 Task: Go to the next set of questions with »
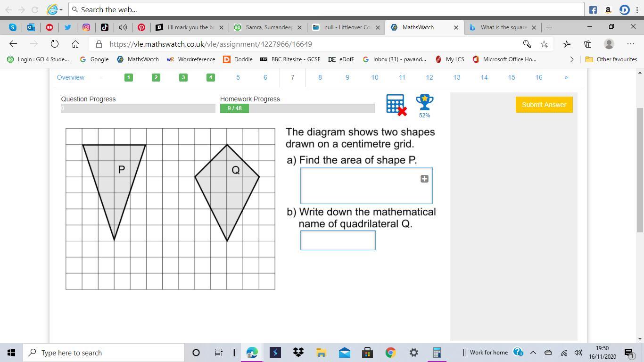[x=566, y=77]
